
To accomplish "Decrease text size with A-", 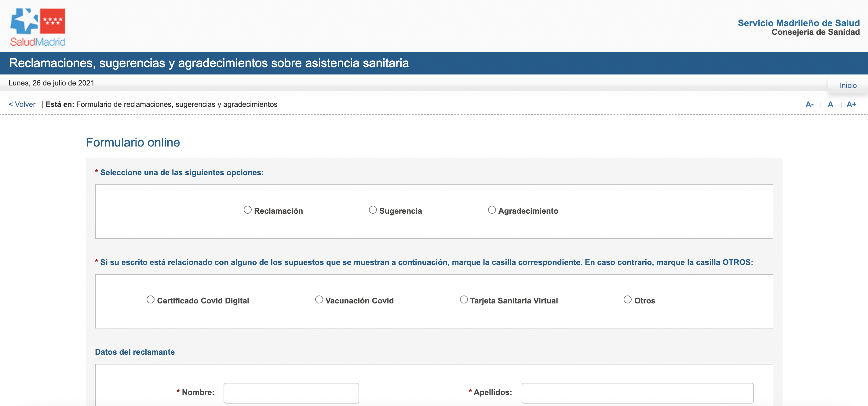I will (809, 104).
